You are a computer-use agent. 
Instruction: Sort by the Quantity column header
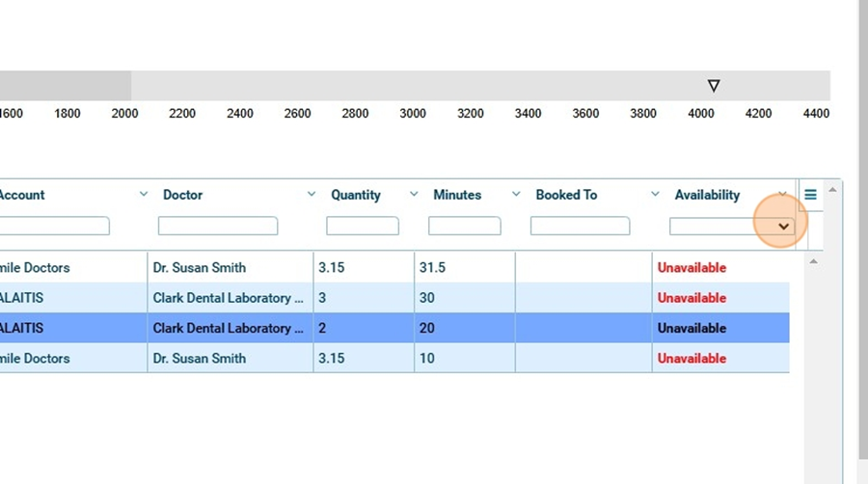[x=356, y=195]
